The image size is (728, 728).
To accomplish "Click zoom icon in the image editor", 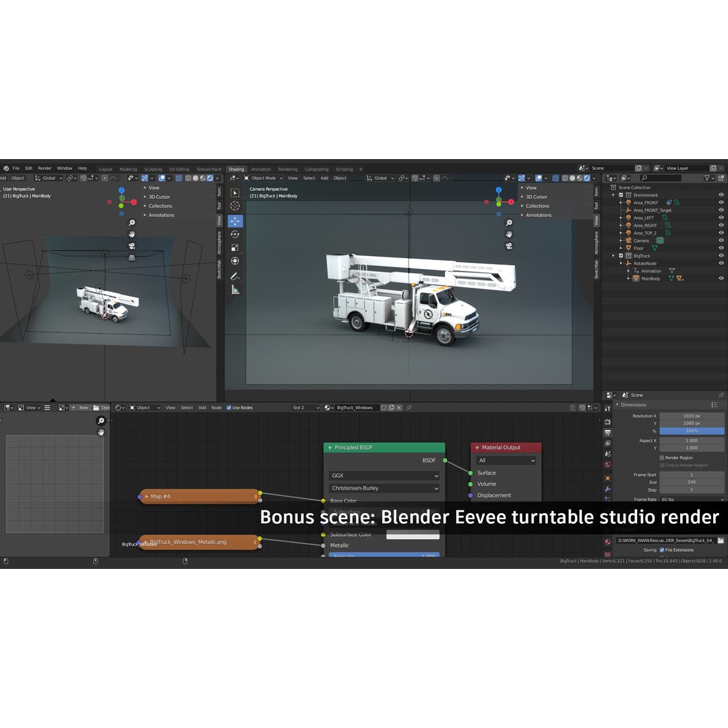I will click(x=100, y=421).
